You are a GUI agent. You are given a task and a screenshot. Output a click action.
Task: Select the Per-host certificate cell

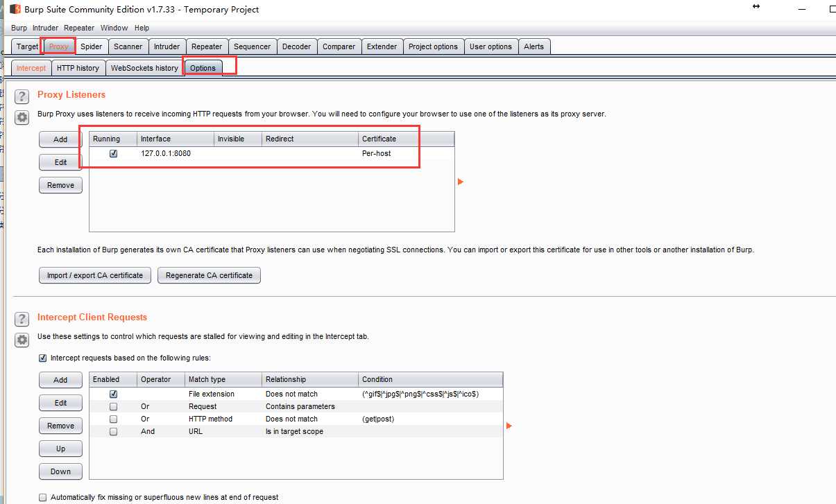pyautogui.click(x=407, y=154)
